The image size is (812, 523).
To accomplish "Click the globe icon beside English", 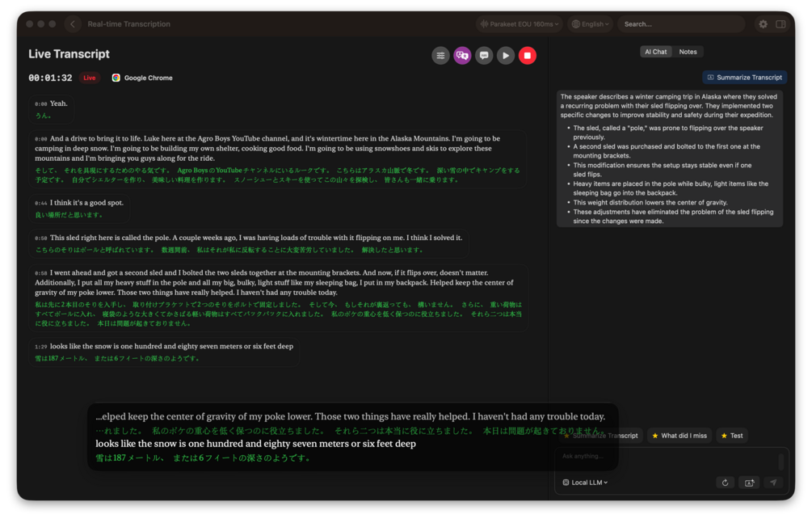I will coord(576,23).
